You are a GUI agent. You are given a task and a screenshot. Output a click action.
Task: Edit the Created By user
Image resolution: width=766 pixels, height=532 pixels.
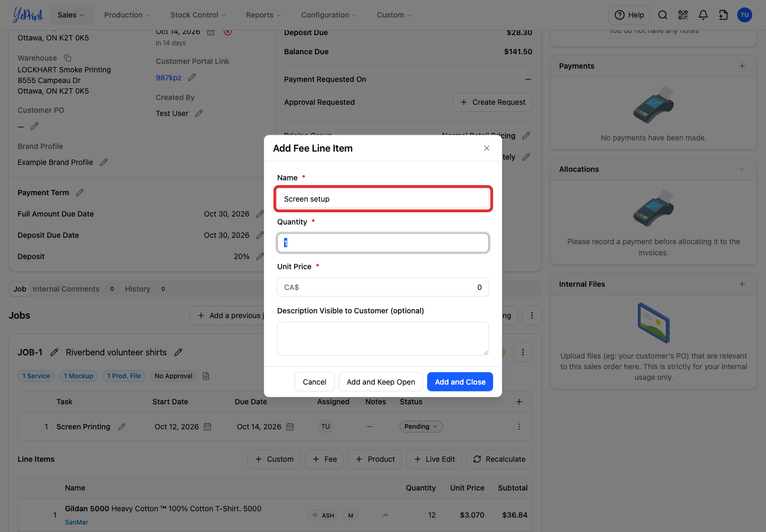199,113
